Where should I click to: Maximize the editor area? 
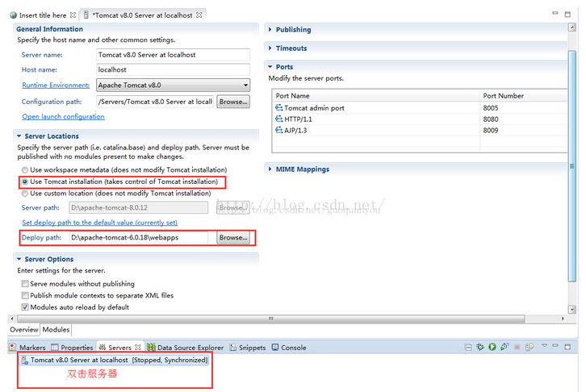click(567, 15)
